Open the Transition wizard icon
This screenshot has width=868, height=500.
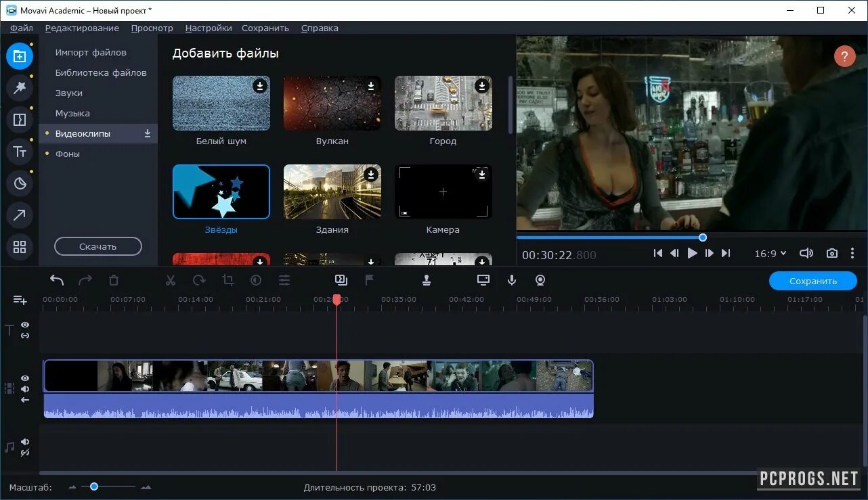(341, 279)
